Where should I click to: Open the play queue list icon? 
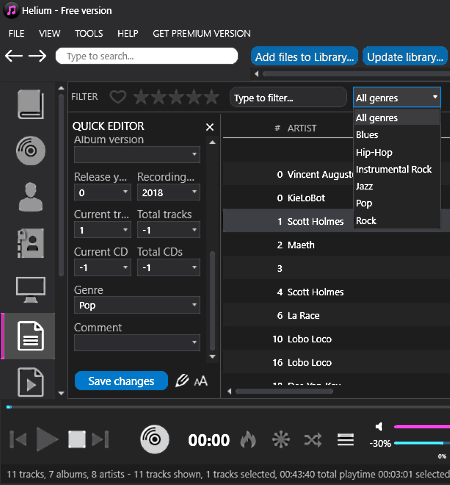pos(346,439)
